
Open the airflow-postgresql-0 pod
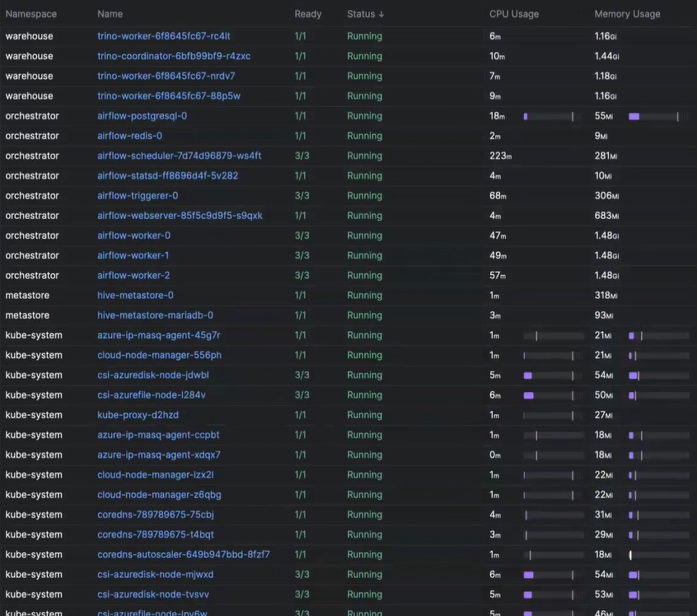pyautogui.click(x=142, y=116)
